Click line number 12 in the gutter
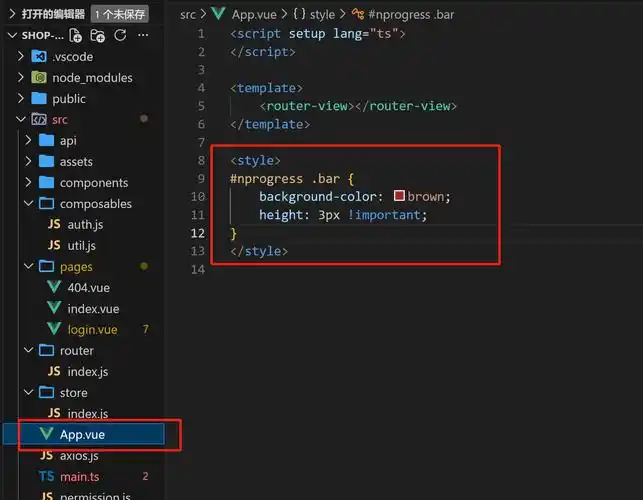This screenshot has height=500, width=643. tap(198, 233)
